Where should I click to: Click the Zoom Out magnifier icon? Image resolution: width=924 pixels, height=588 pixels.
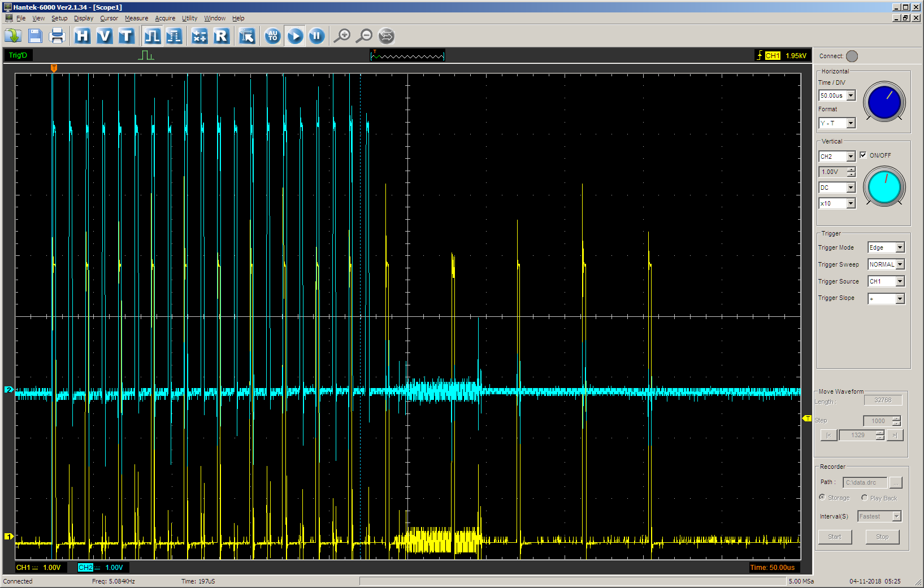click(365, 36)
